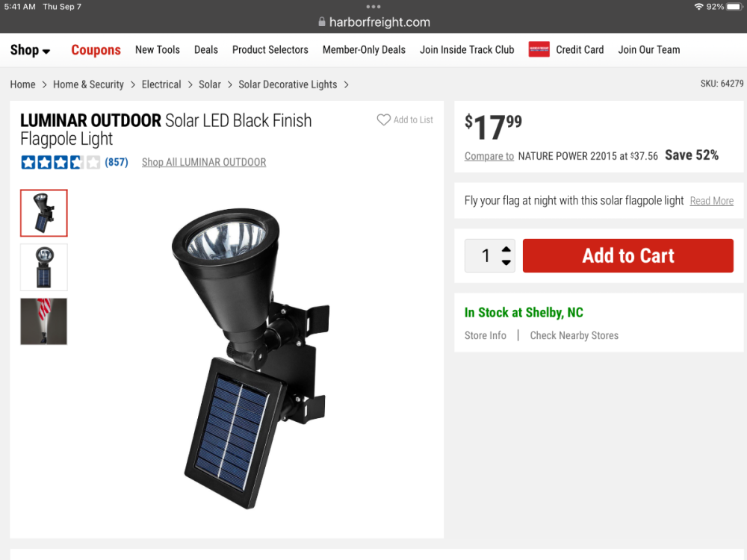Click the heart Add to List icon
This screenshot has width=747, height=560.
click(383, 119)
